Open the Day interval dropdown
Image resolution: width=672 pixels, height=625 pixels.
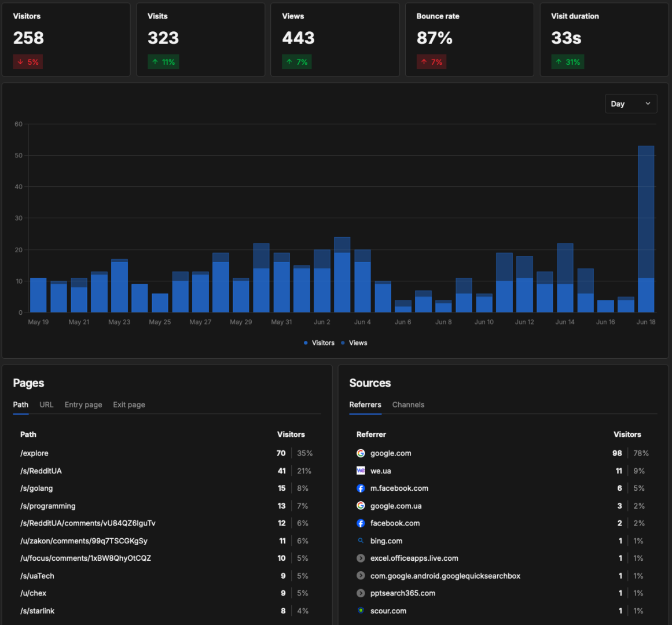pos(631,104)
